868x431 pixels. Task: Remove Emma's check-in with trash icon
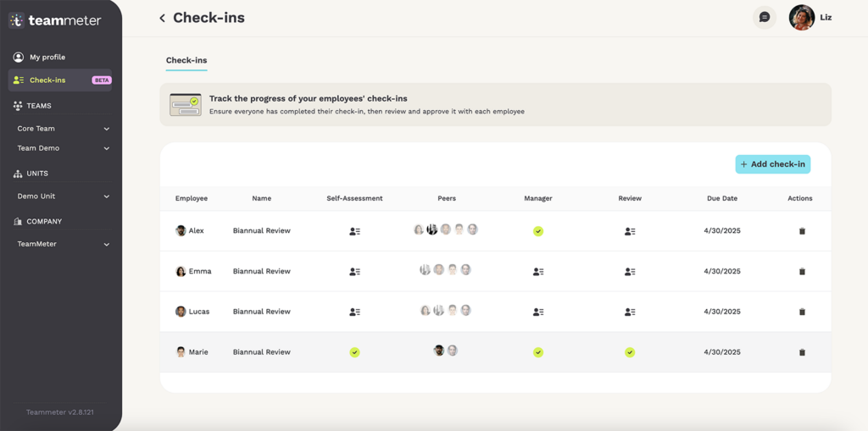click(x=802, y=272)
